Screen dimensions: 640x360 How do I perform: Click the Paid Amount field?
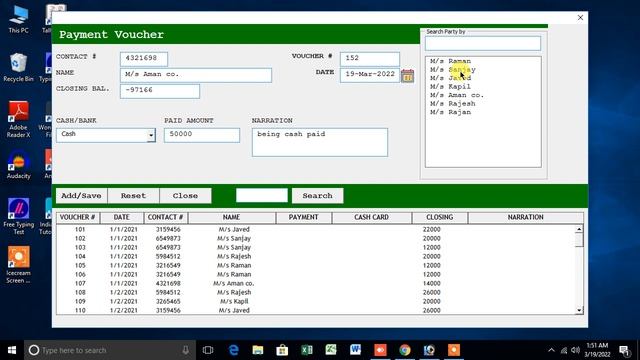tap(202, 135)
